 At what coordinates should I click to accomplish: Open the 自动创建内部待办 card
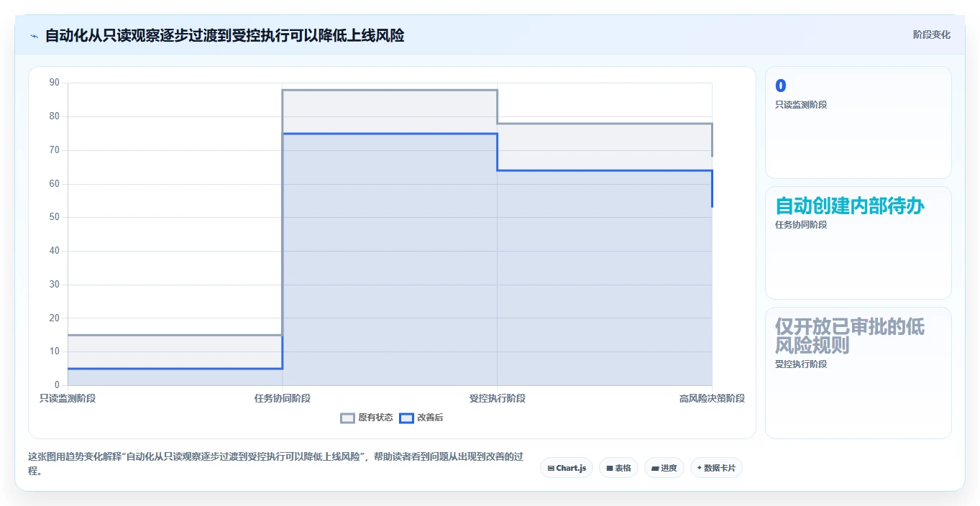[858, 243]
